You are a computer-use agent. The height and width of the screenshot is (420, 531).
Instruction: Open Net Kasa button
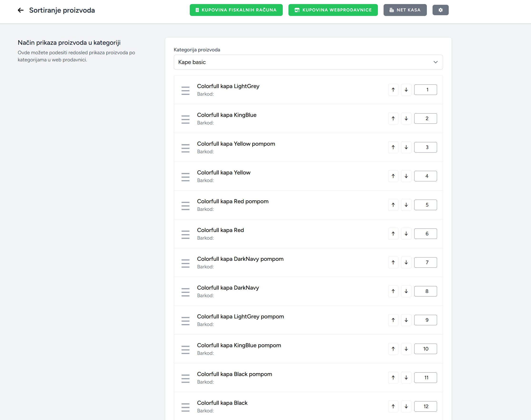point(405,10)
